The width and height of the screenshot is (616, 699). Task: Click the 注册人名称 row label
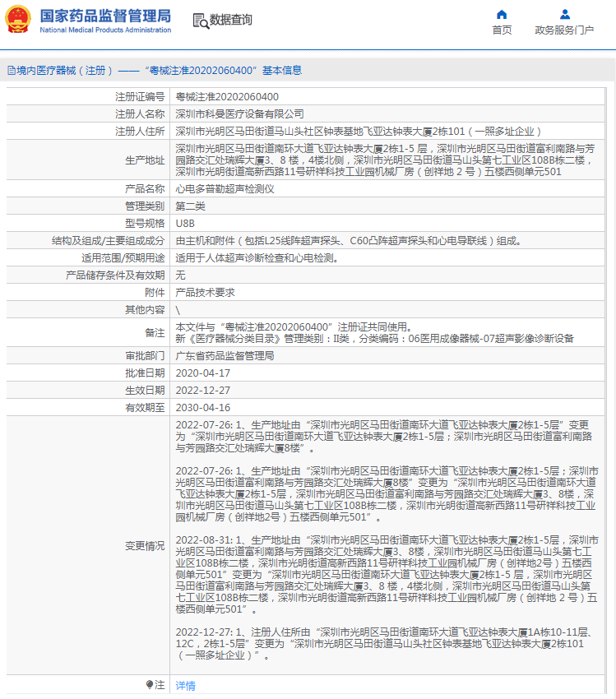(140, 114)
